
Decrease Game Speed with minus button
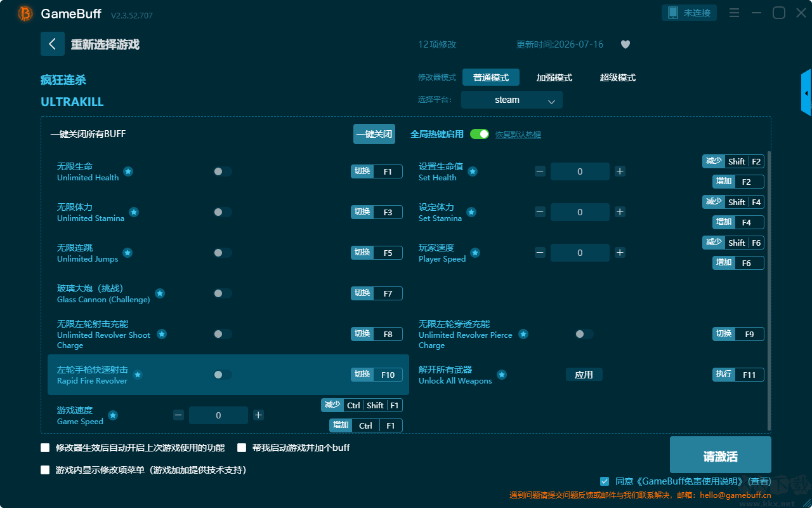(x=178, y=415)
